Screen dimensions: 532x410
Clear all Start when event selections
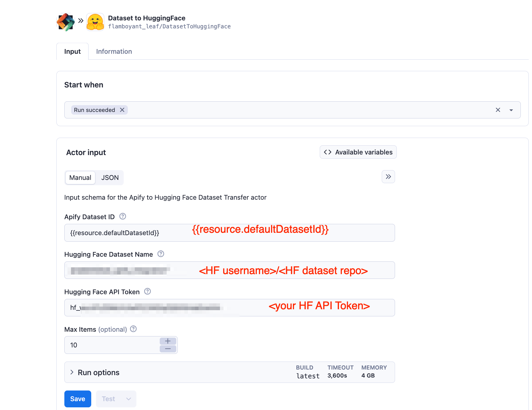pyautogui.click(x=498, y=110)
